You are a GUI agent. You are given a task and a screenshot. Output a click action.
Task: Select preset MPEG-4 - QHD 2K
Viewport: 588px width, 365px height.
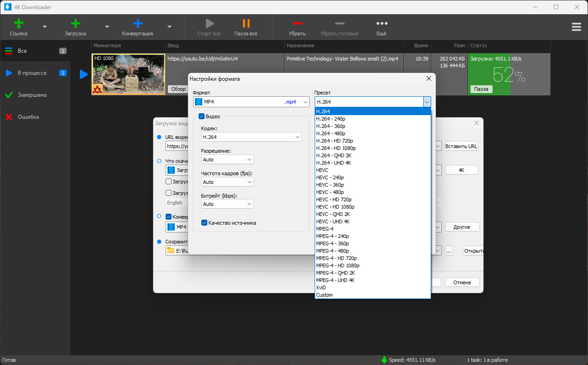coord(372,273)
